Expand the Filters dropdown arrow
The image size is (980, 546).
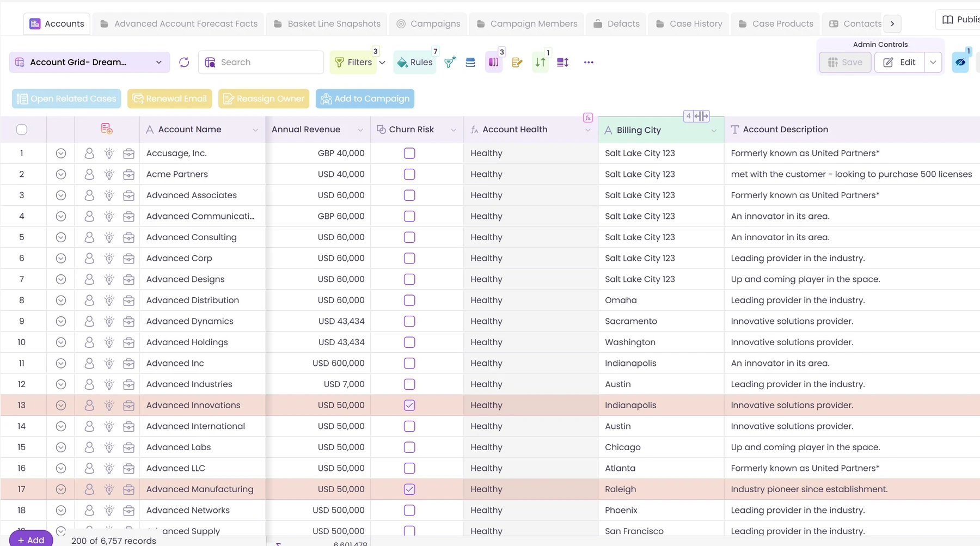tap(382, 63)
